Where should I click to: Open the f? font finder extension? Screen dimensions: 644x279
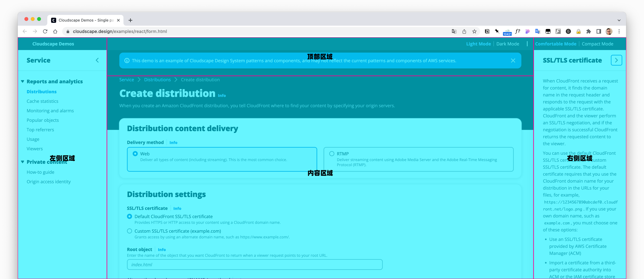tap(517, 31)
